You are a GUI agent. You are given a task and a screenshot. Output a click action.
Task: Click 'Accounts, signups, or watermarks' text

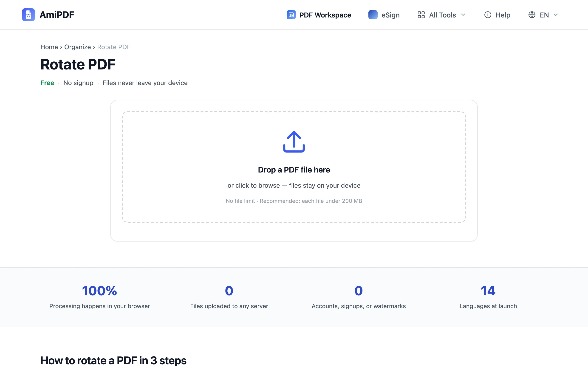pyautogui.click(x=359, y=306)
